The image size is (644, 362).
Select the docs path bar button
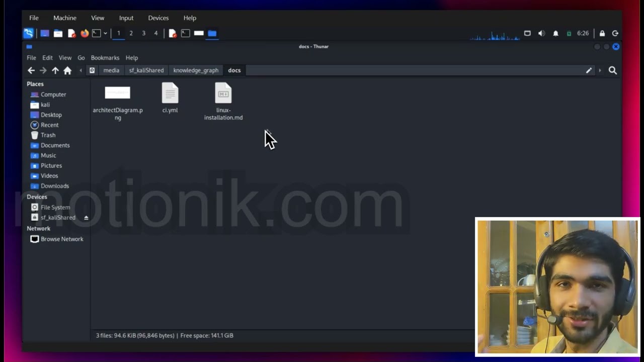coord(234,70)
